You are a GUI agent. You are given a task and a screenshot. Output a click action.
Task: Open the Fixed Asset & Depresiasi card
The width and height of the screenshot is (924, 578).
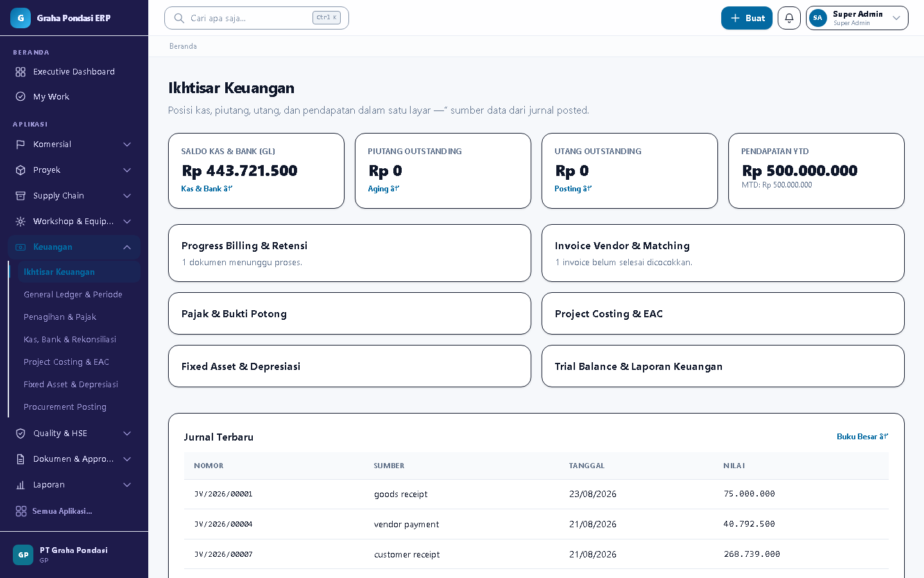coord(350,366)
